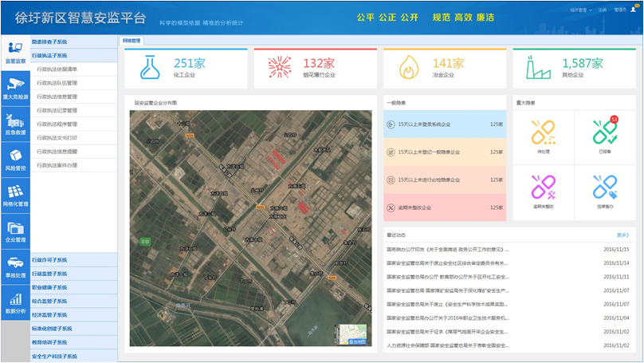This screenshot has width=644, height=363.
Task: Click the 待处理 major hazard icon
Action: 543,134
